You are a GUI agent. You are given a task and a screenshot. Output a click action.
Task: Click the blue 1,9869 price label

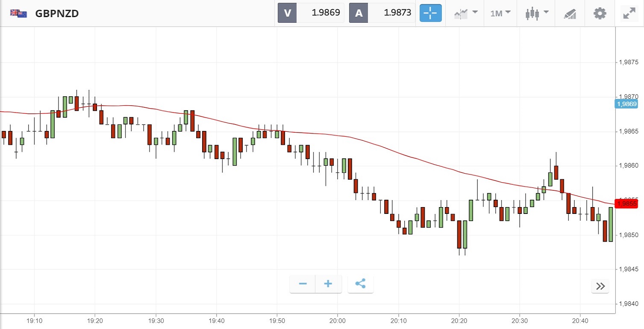[x=626, y=104]
